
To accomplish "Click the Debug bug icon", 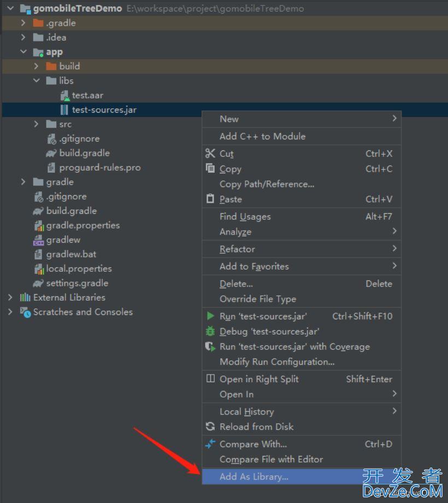I will coord(210,331).
